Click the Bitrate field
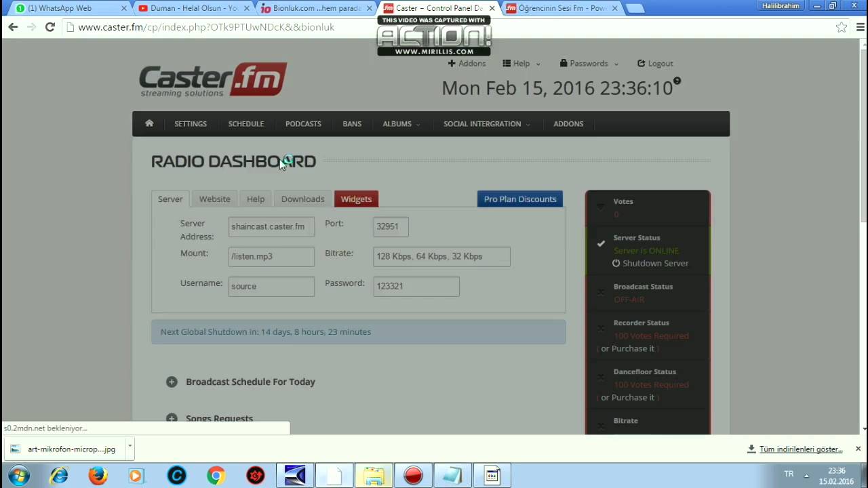 pyautogui.click(x=441, y=256)
